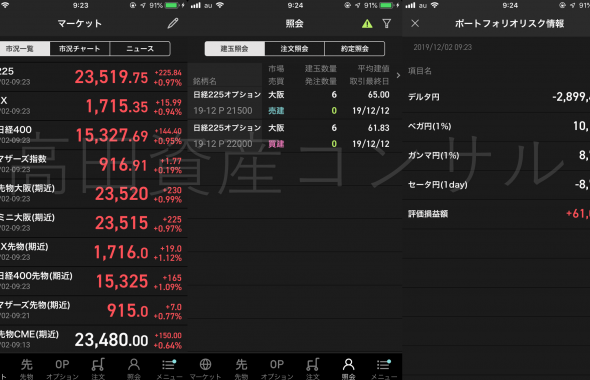
Task: Select the デルタ円 risk row
Action: [x=496, y=97]
